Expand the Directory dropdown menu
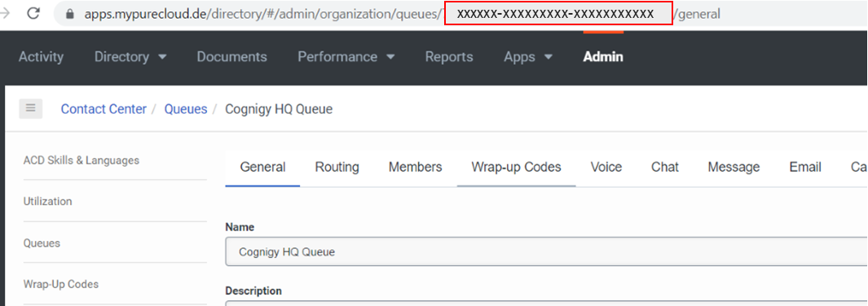 [x=130, y=57]
